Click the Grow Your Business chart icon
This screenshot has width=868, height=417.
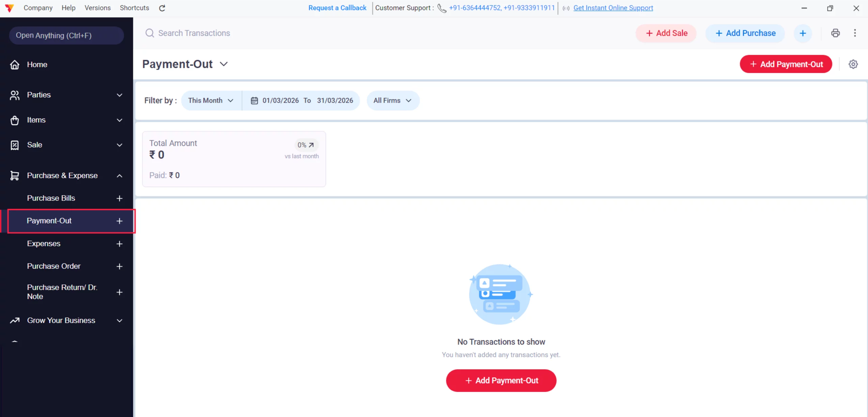point(14,320)
